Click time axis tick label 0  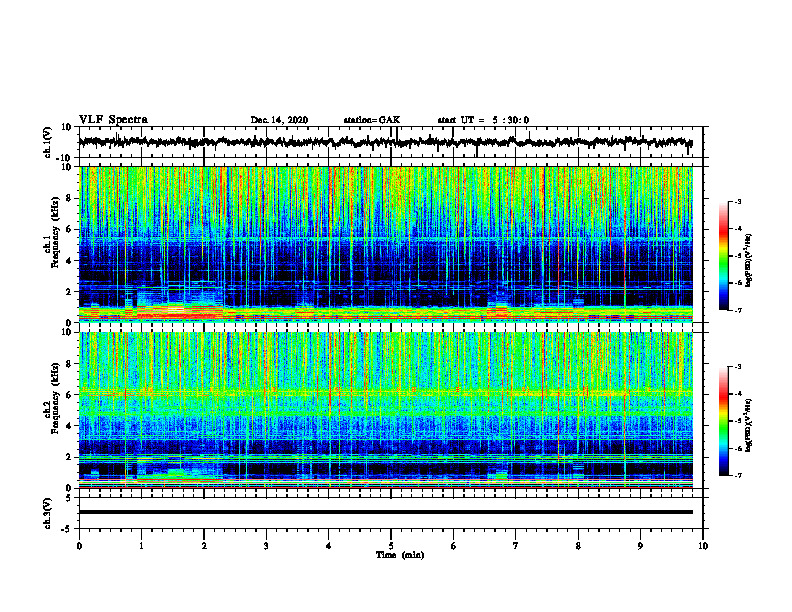(79, 546)
